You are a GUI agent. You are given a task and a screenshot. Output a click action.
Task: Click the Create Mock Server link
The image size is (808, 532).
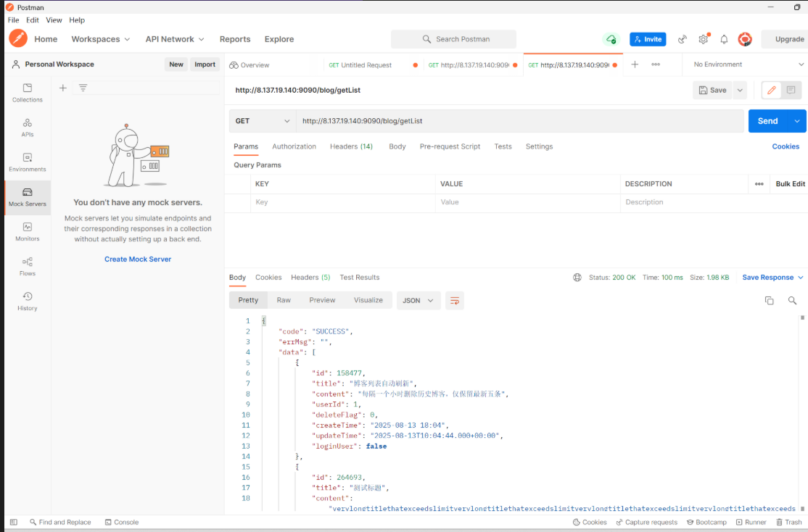pyautogui.click(x=138, y=259)
